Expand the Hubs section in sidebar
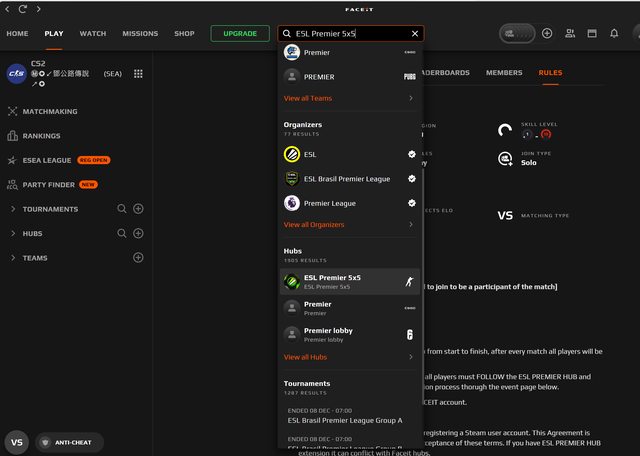 click(x=13, y=233)
